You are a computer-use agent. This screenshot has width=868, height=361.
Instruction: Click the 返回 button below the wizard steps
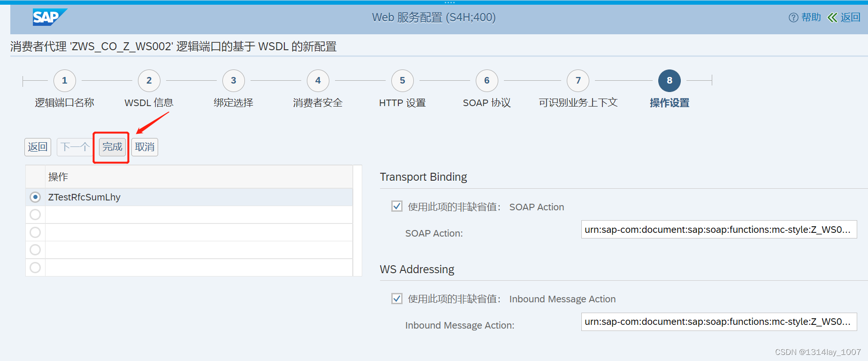coord(38,147)
